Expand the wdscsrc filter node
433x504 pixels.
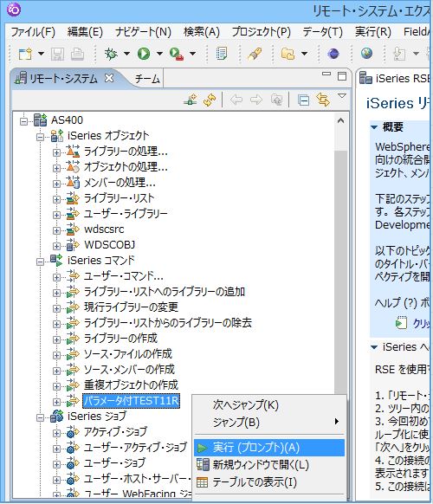56,230
